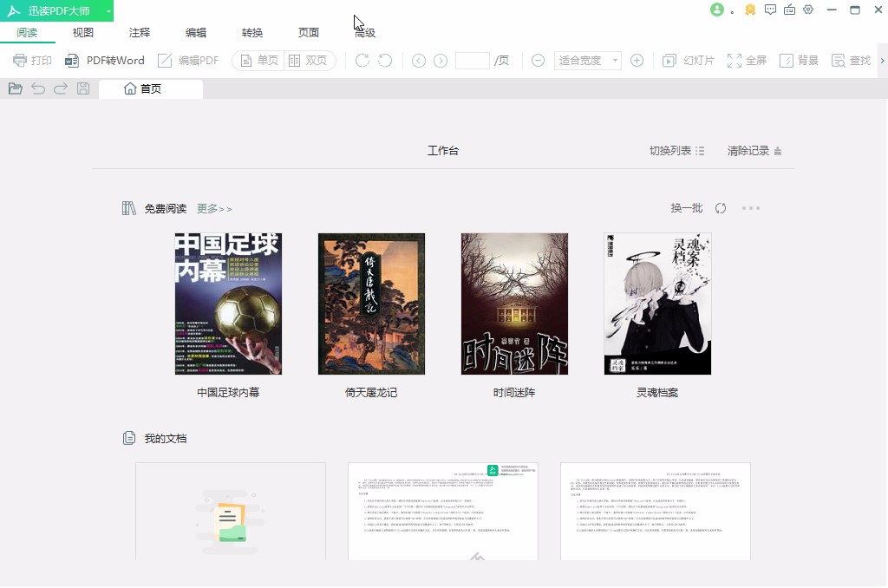The width and height of the screenshot is (888, 588).
Task: Click the open file folder icon
Action: pos(14,88)
